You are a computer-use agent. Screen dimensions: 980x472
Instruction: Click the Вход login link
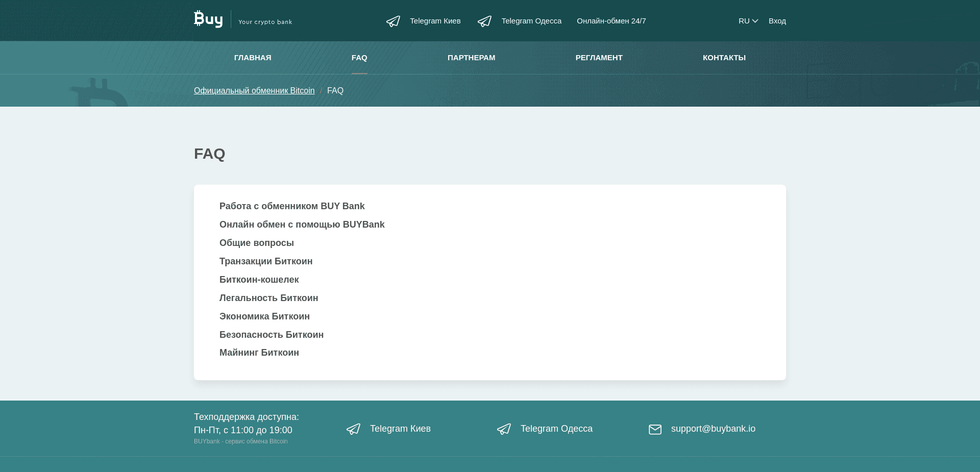click(x=777, y=21)
